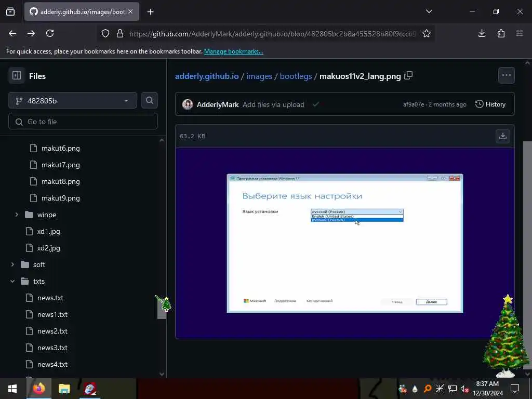Open makut6.png in file tree
Viewport: 532px width, 399px height.
[61, 148]
